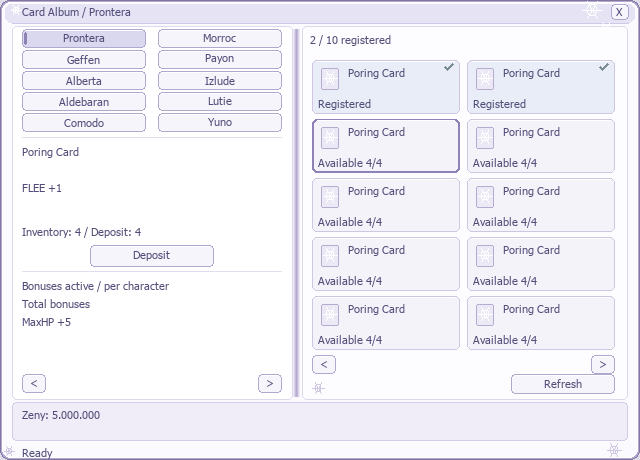Open the Payon album tab
This screenshot has width=640, height=460.
point(220,59)
